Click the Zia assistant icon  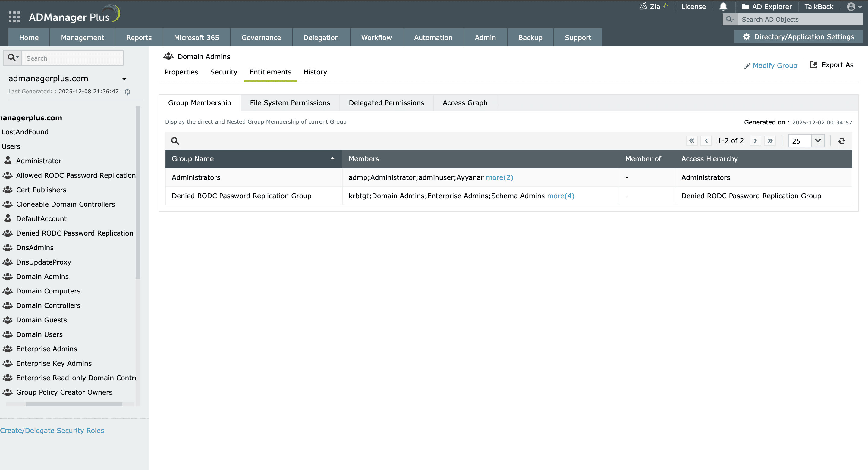click(643, 6)
